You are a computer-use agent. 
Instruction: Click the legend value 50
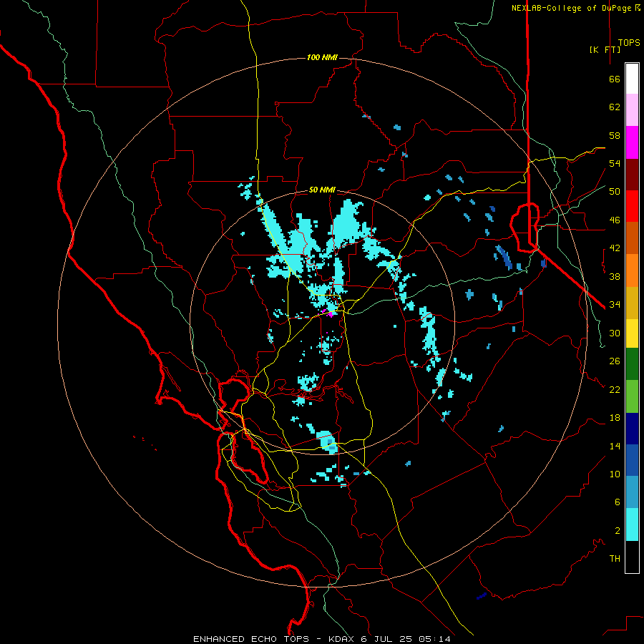[x=615, y=192]
